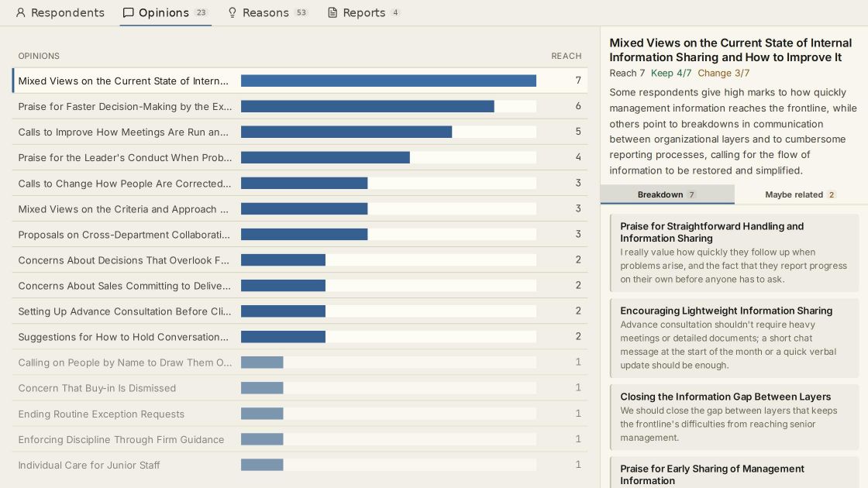Select the Breakdown tab
This screenshot has height=488, width=868.
[x=667, y=194]
